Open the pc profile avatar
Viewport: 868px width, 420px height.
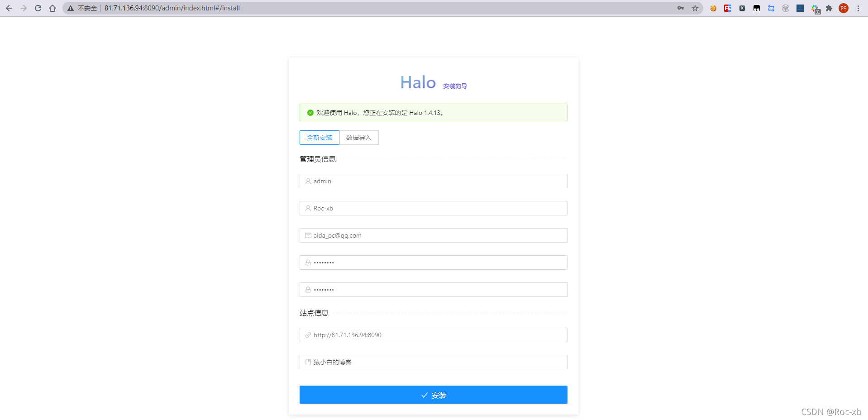(844, 8)
